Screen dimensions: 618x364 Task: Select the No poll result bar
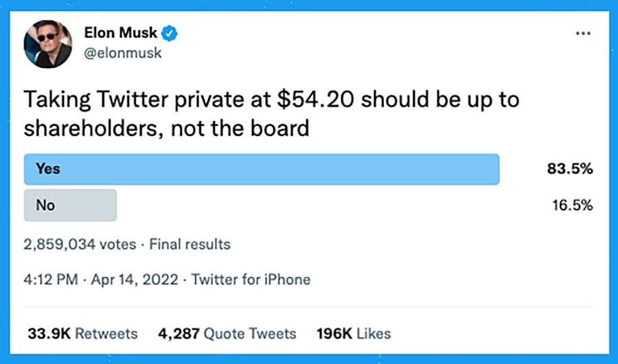tap(70, 205)
